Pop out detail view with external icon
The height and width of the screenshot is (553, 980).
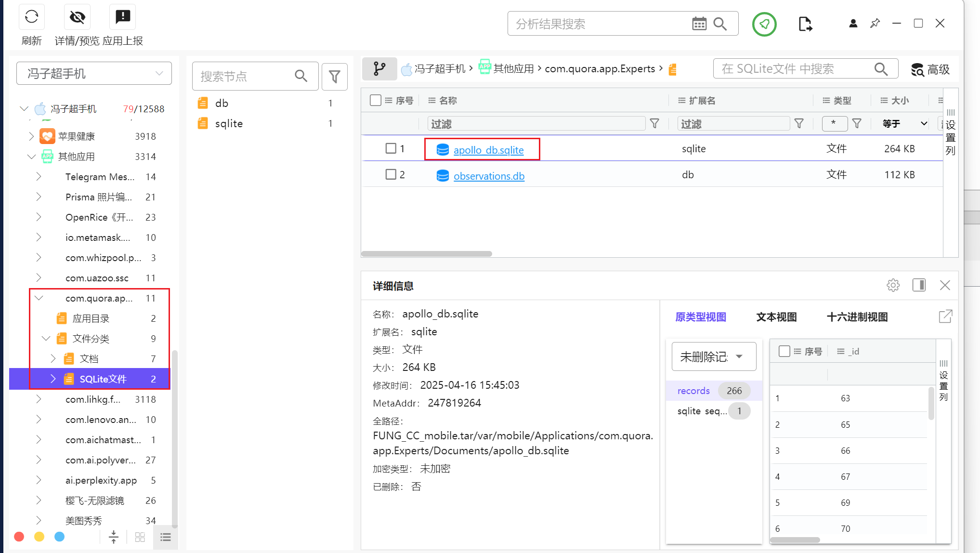coord(945,316)
